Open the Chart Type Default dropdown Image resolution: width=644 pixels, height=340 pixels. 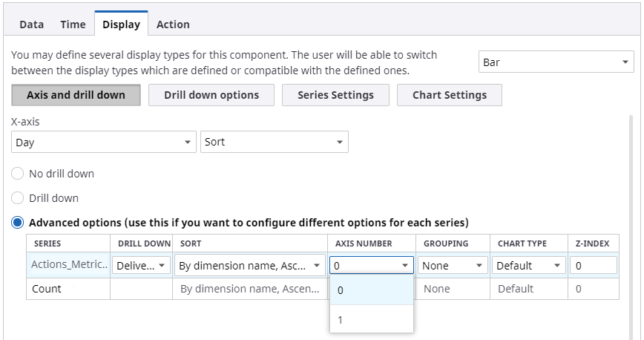click(x=528, y=265)
